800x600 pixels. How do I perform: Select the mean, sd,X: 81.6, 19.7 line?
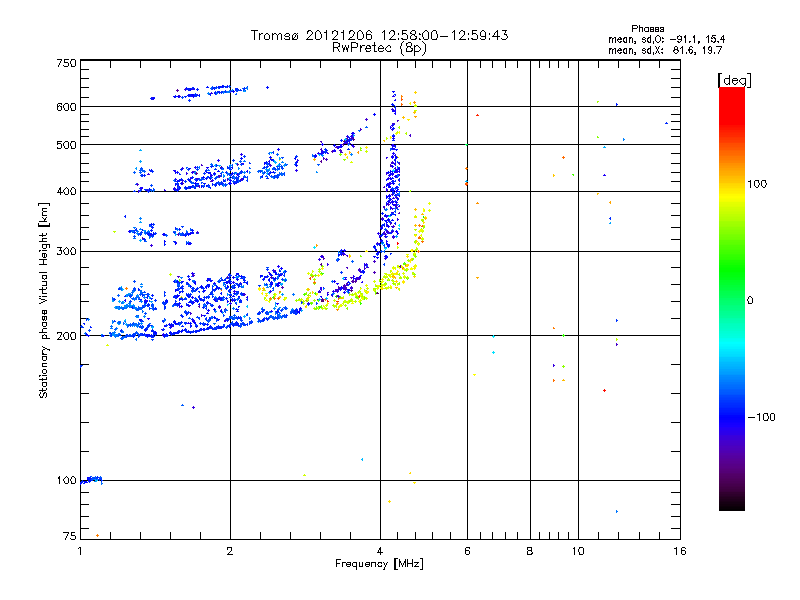pos(665,50)
